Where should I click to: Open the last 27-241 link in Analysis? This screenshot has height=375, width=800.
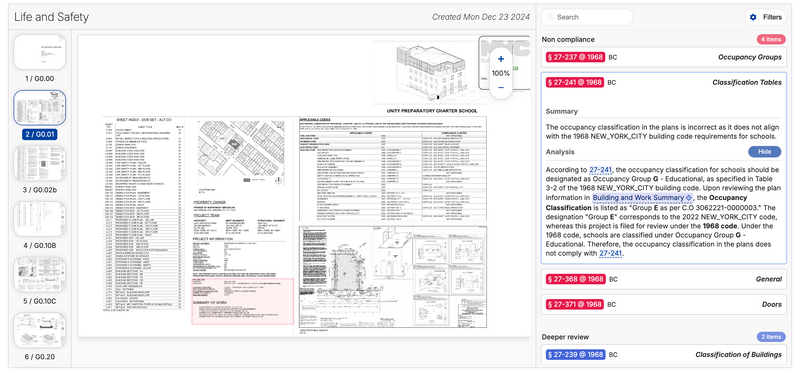pos(610,253)
